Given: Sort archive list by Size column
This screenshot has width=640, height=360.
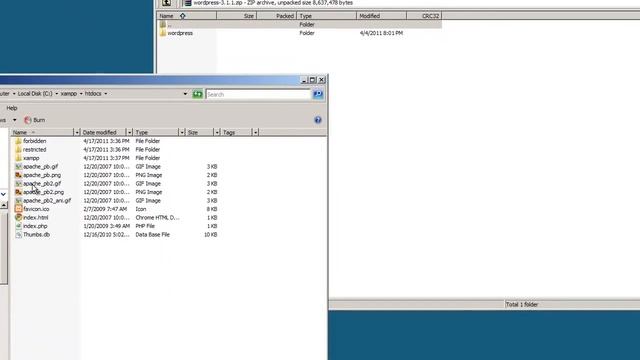Looking at the screenshot, I should pyautogui.click(x=237, y=16).
